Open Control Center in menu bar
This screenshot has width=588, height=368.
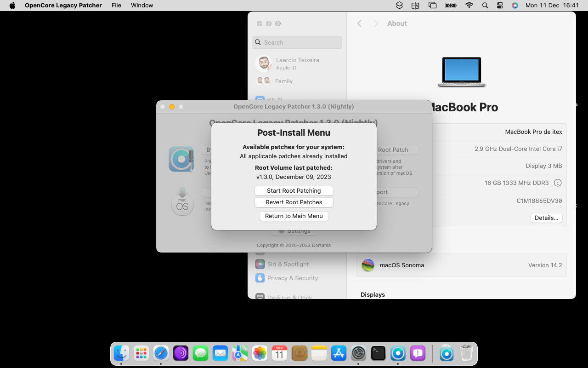pos(500,6)
